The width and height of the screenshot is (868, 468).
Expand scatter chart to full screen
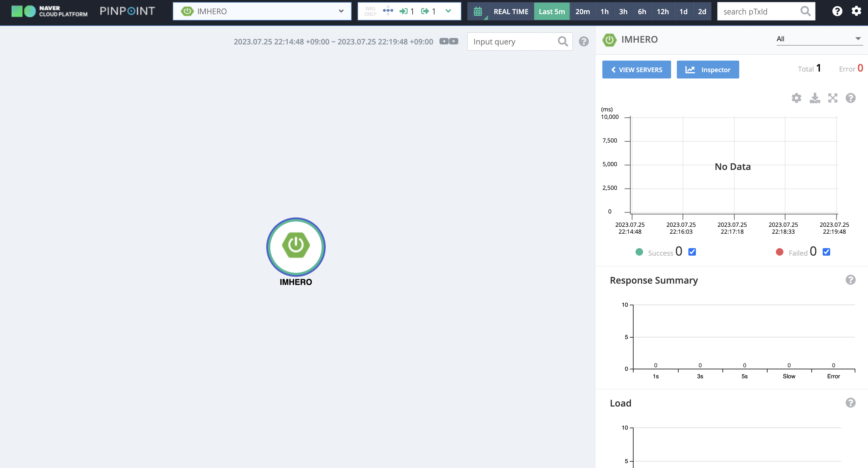point(832,98)
